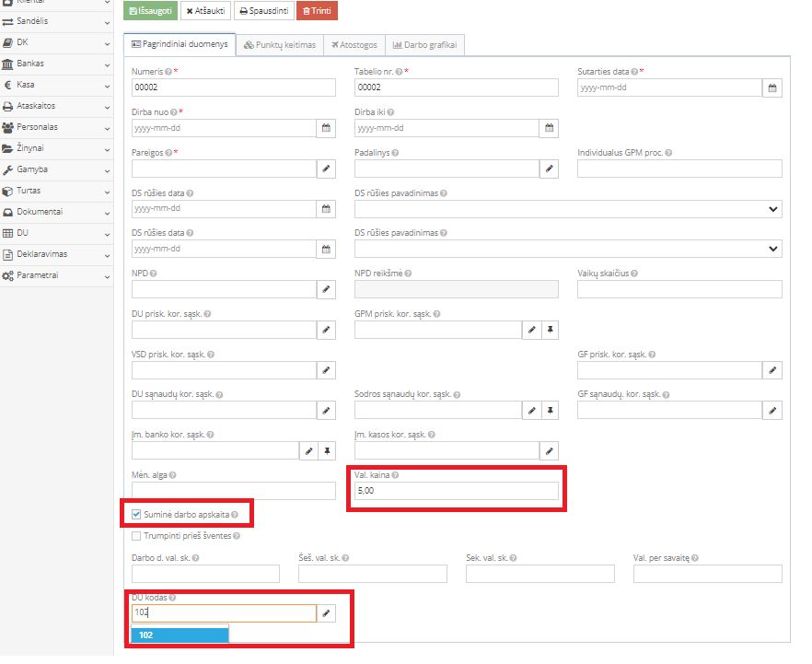This screenshot has height=664, width=812.
Task: Enable Trumpinti prieš šventes checkbox
Action: [137, 535]
